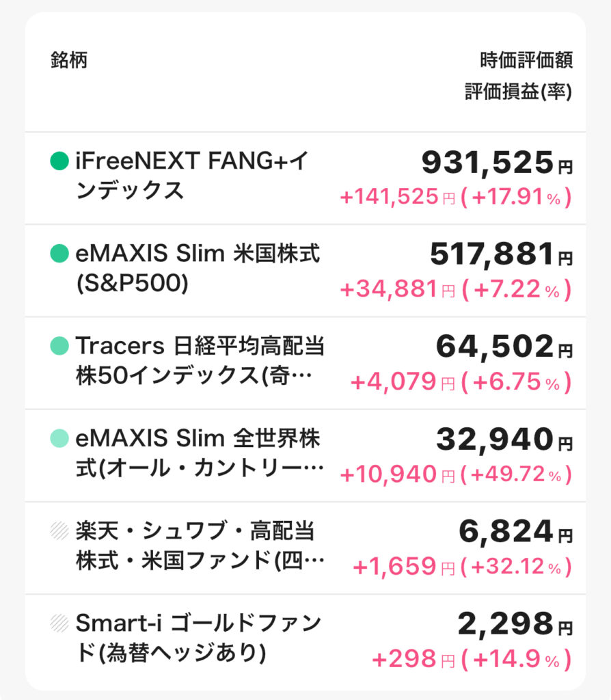The height and width of the screenshot is (700, 611).
Task: Click the +4,079円 (+6.75%) profit figure
Action: (x=461, y=382)
